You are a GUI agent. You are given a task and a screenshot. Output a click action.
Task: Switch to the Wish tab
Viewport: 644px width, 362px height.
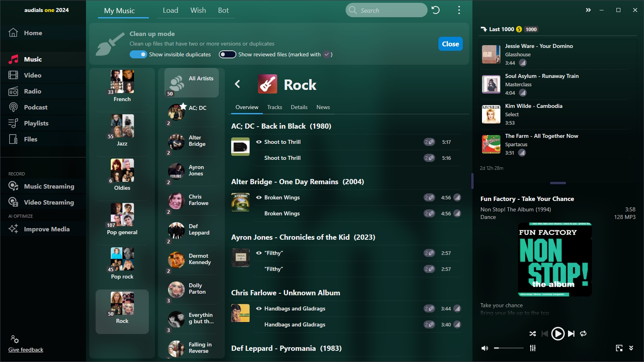click(x=198, y=10)
